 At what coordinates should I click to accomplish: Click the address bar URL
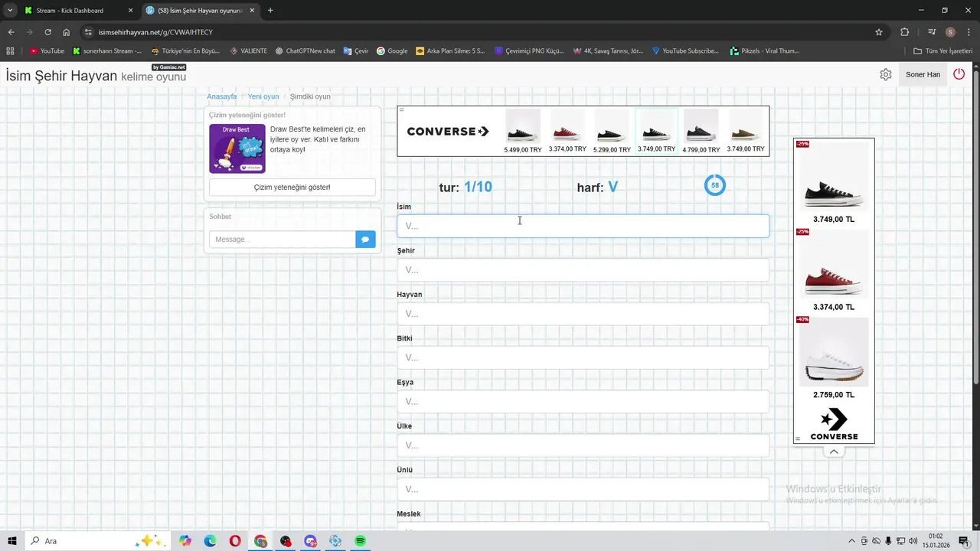(x=155, y=32)
